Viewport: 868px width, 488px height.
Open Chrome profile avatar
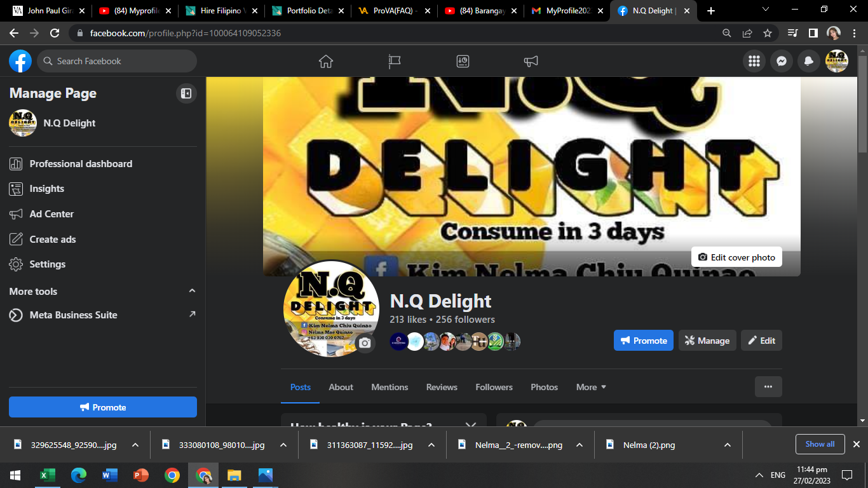click(x=834, y=33)
